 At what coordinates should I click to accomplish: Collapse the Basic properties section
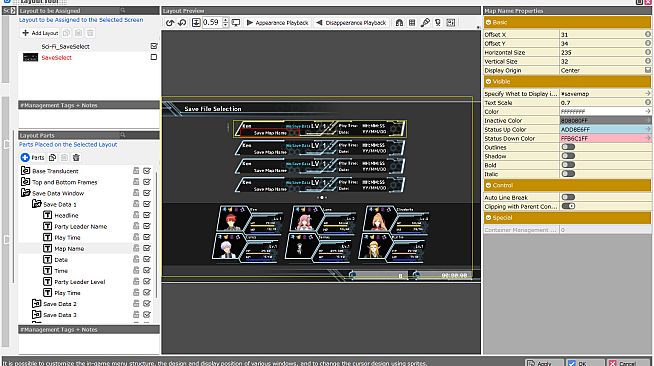488,22
